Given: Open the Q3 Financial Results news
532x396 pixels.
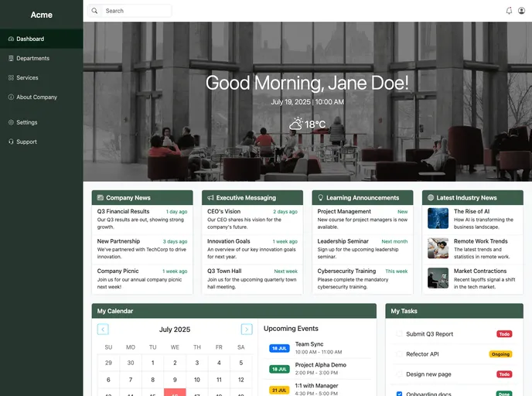Looking at the screenshot, I should click(142, 219).
